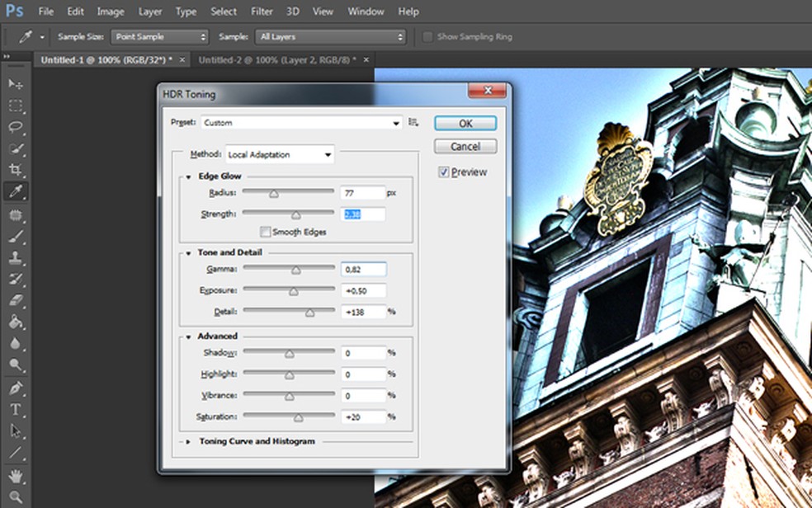The image size is (812, 508).
Task: Select the Crop tool
Action: pyautogui.click(x=16, y=170)
